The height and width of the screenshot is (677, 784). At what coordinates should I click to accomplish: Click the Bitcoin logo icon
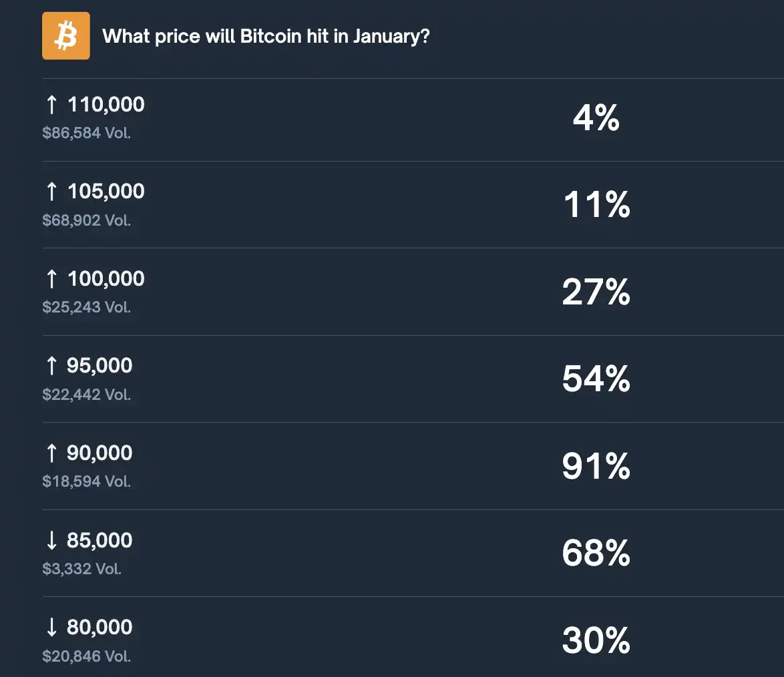pyautogui.click(x=65, y=35)
